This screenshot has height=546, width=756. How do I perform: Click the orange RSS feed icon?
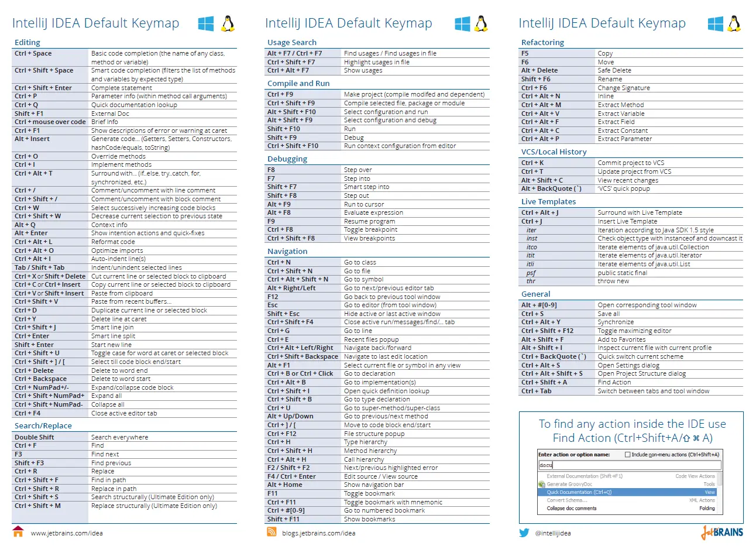(x=272, y=531)
